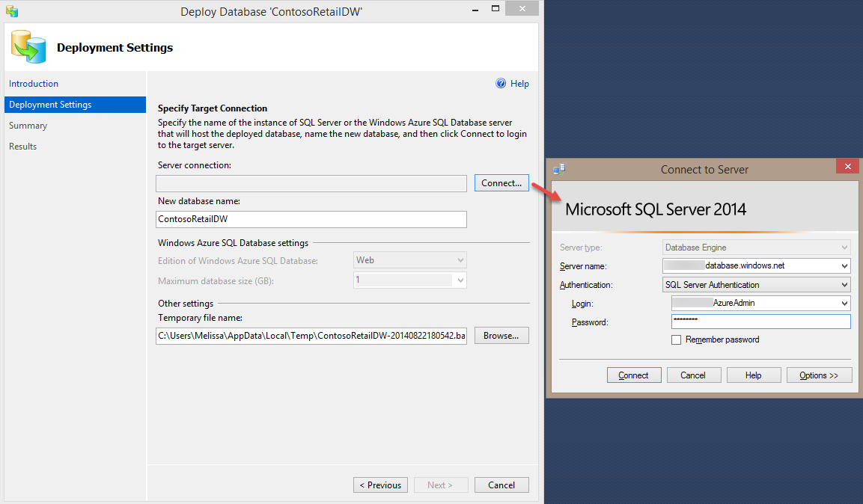Select the Results step
The width and height of the screenshot is (863, 504).
pos(22,147)
